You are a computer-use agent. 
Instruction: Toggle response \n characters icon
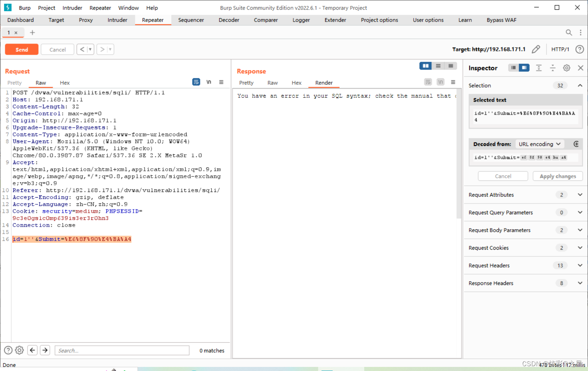[x=440, y=82]
